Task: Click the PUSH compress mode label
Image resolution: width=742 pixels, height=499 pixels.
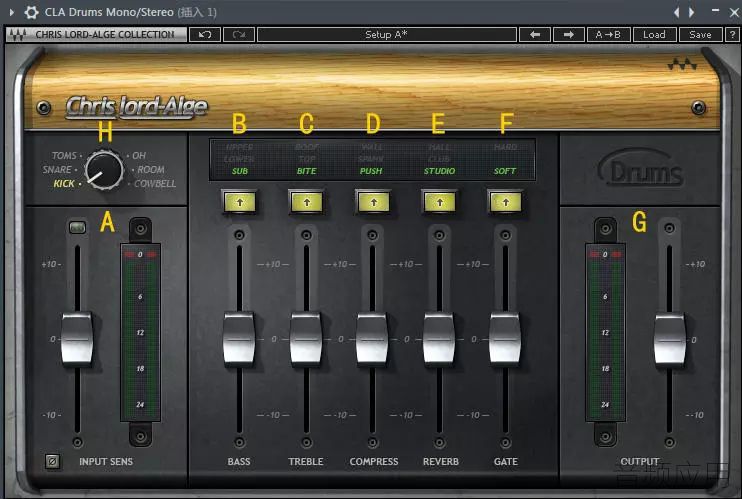Action: 371,171
